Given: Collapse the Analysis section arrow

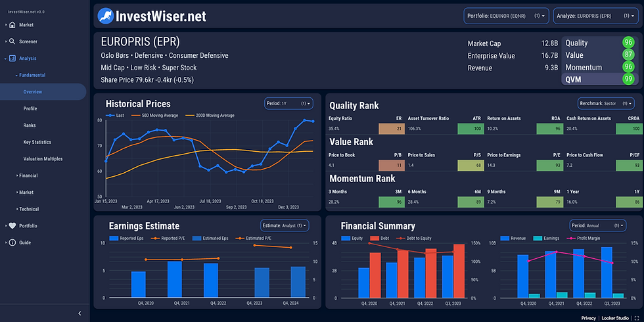Looking at the screenshot, I should (6, 58).
